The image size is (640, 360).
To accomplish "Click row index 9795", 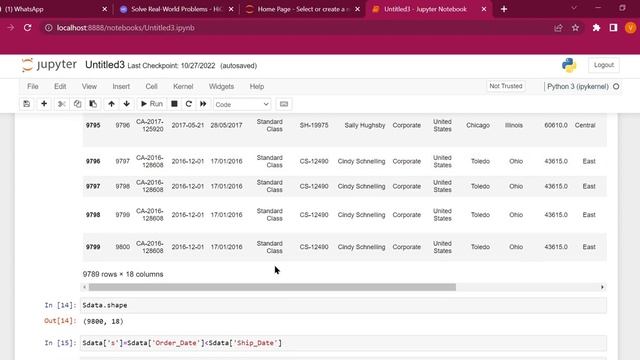I will (x=93, y=125).
